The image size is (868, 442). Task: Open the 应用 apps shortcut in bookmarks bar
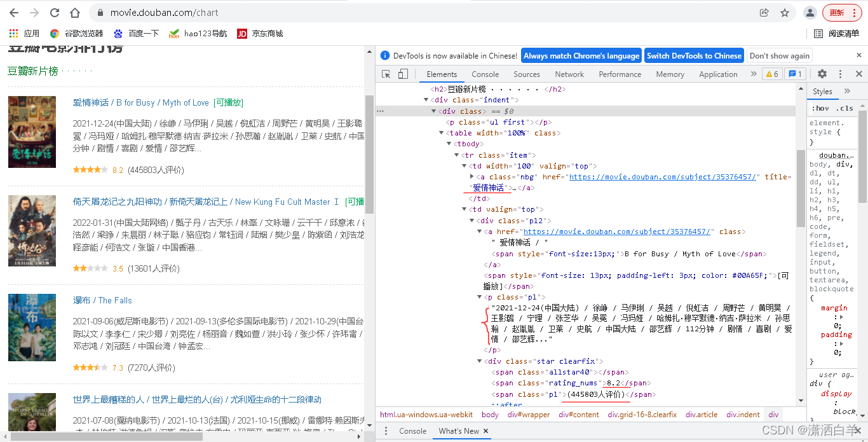[25, 33]
